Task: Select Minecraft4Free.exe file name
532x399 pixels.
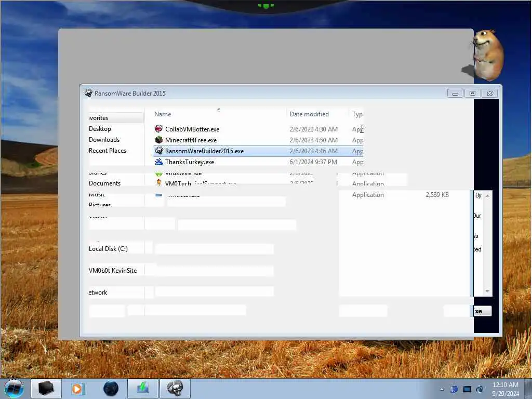Action: click(x=191, y=140)
